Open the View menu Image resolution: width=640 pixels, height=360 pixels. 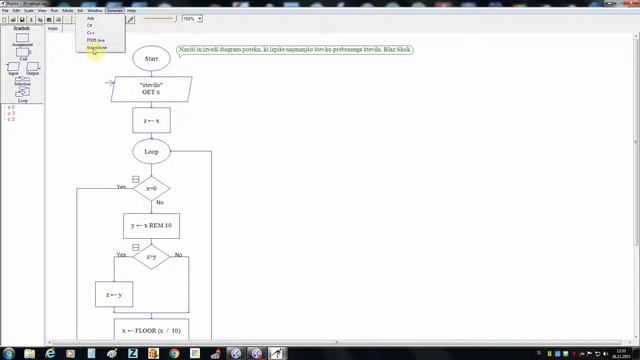point(42,11)
